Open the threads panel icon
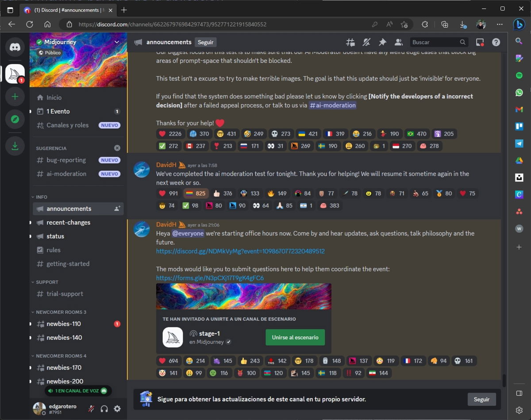Viewport: 531px width, 420px height. point(350,42)
